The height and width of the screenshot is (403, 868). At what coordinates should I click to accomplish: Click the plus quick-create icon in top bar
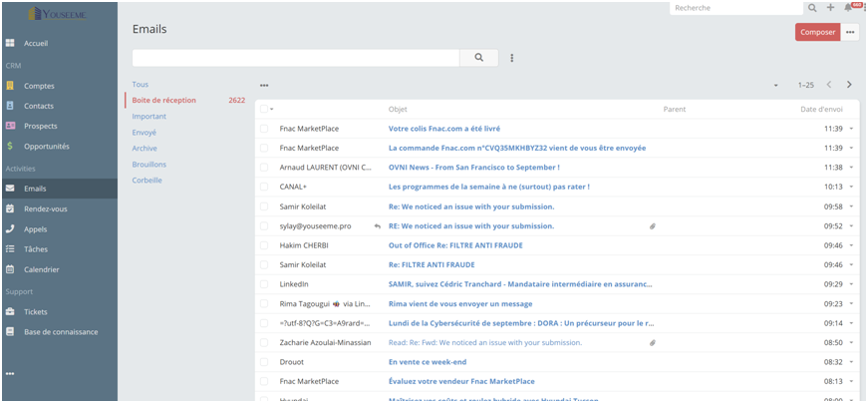pos(830,8)
